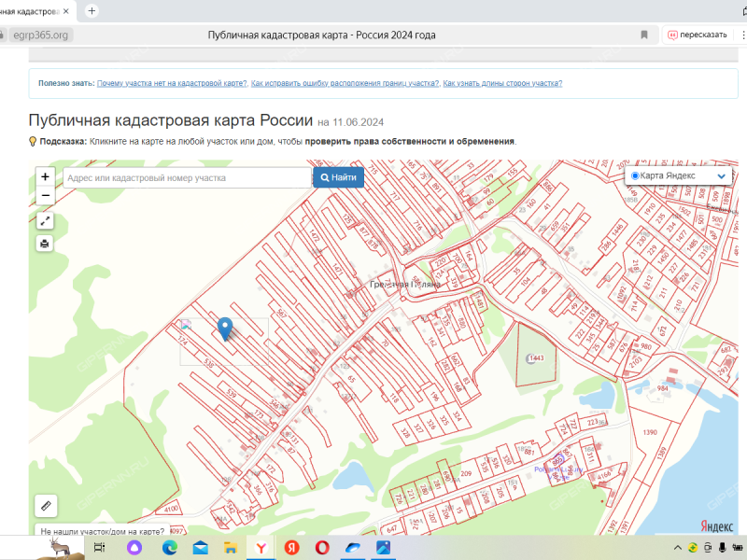Click the blue location marker on map
This screenshot has width=747, height=560.
(x=224, y=328)
